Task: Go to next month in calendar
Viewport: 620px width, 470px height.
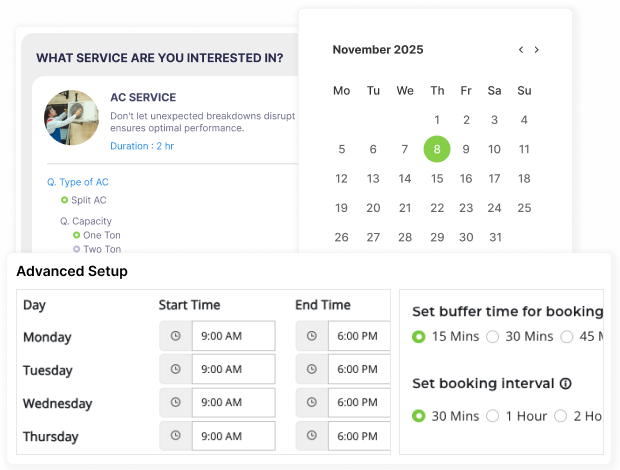Action: [x=537, y=50]
